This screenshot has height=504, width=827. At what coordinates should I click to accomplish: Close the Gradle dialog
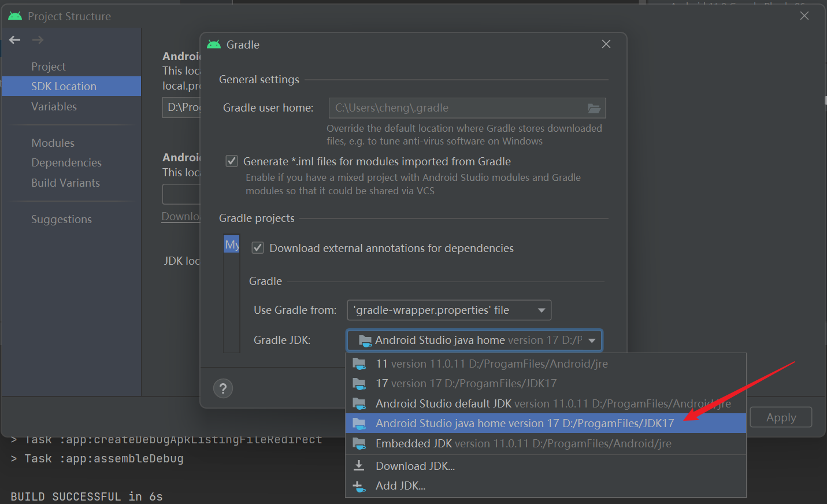[606, 44]
